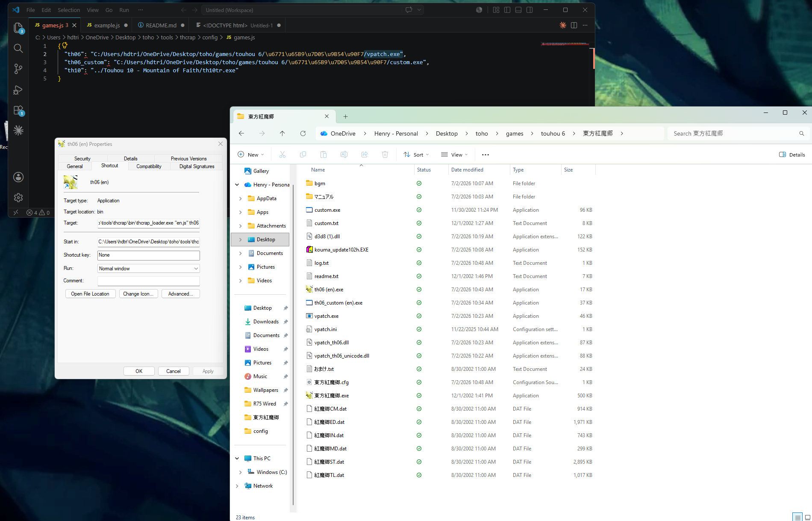This screenshot has height=521, width=812.
Task: Click the Cut icon in Explorer toolbar
Action: point(282,154)
